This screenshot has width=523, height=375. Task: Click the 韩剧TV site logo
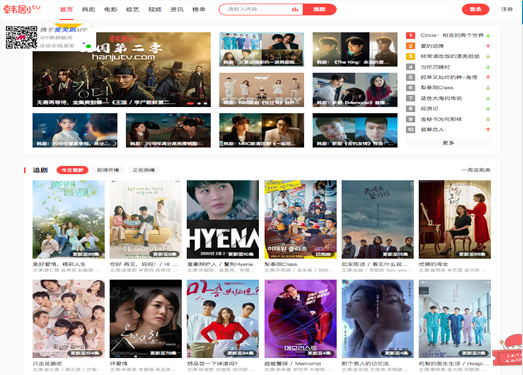22,9
